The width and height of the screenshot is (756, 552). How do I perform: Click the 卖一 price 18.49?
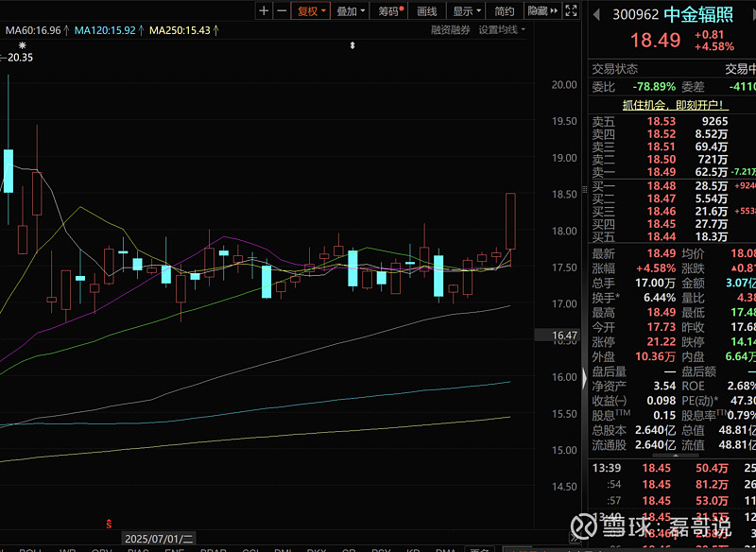tap(661, 172)
